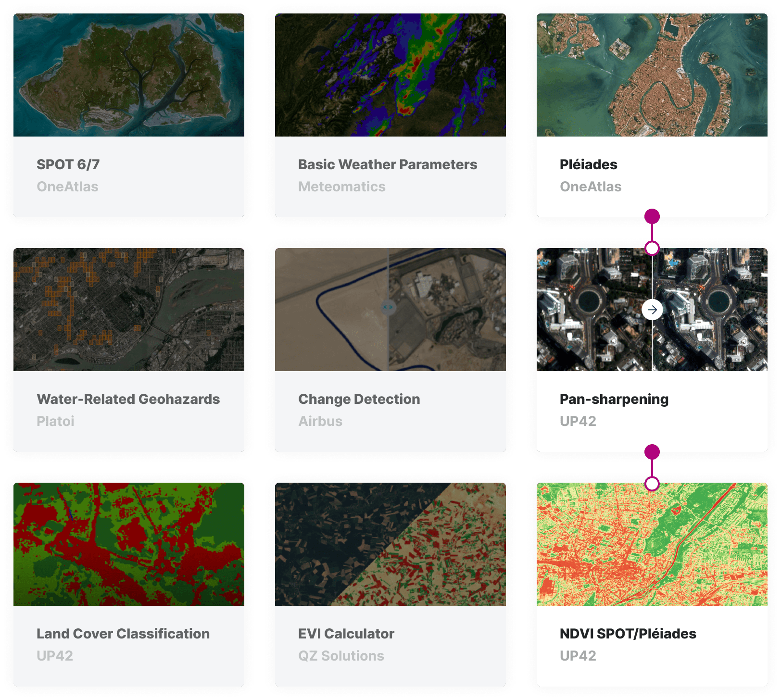The image size is (781, 700).
Task: Select the SPOT 6/7 title
Action: [x=68, y=164]
